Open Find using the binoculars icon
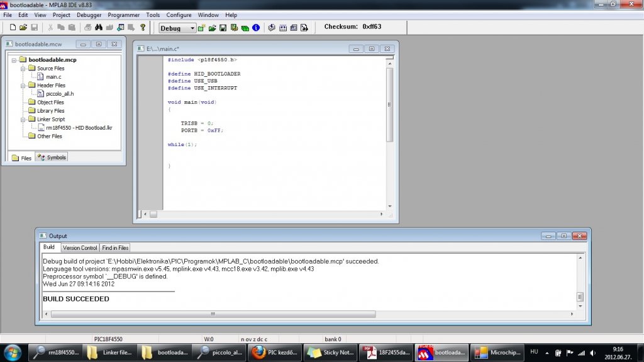The image size is (644, 362). (99, 28)
